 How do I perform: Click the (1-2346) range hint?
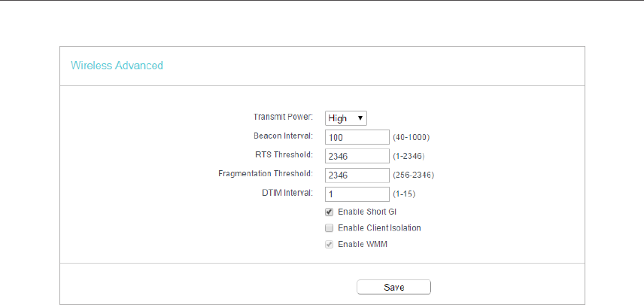409,156
